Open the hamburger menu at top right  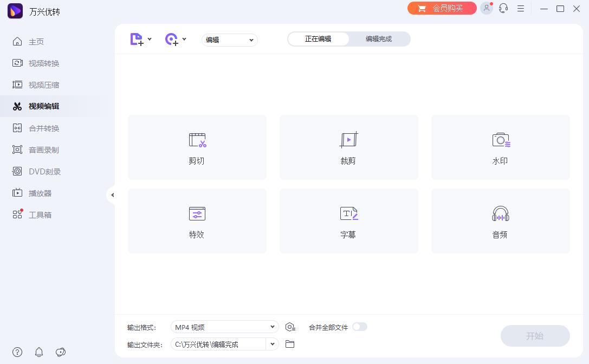pyautogui.click(x=521, y=9)
